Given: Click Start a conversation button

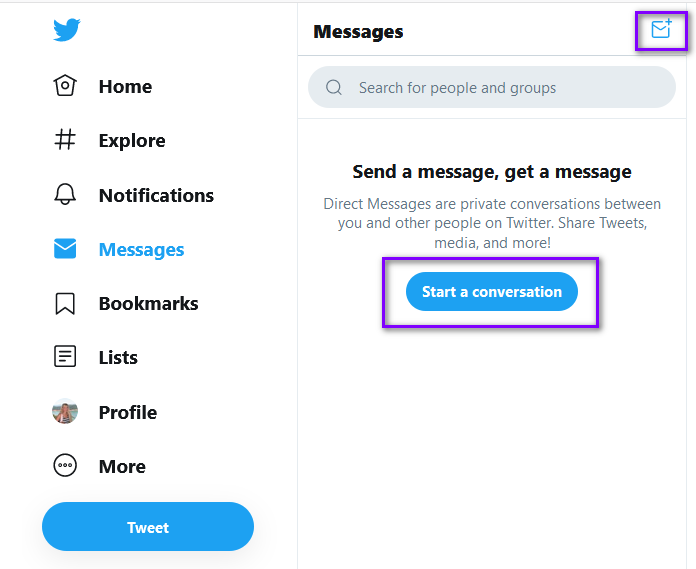Looking at the screenshot, I should (x=492, y=292).
